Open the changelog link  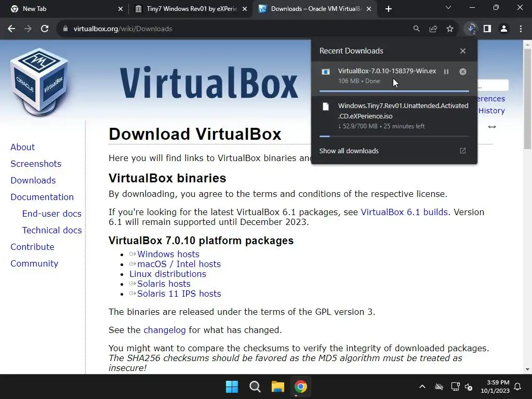tap(165, 330)
